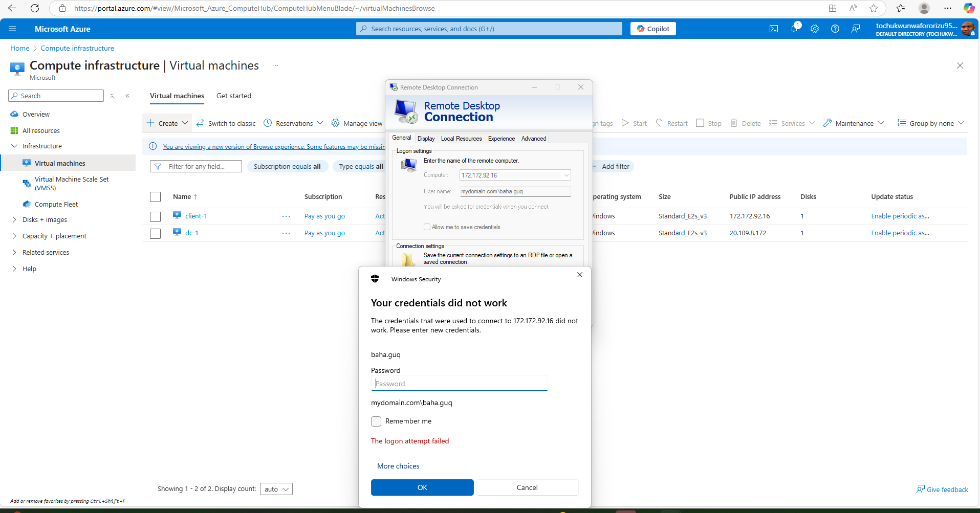Open the browser settings and more menu
The height and width of the screenshot is (513, 980).
pos(948,8)
